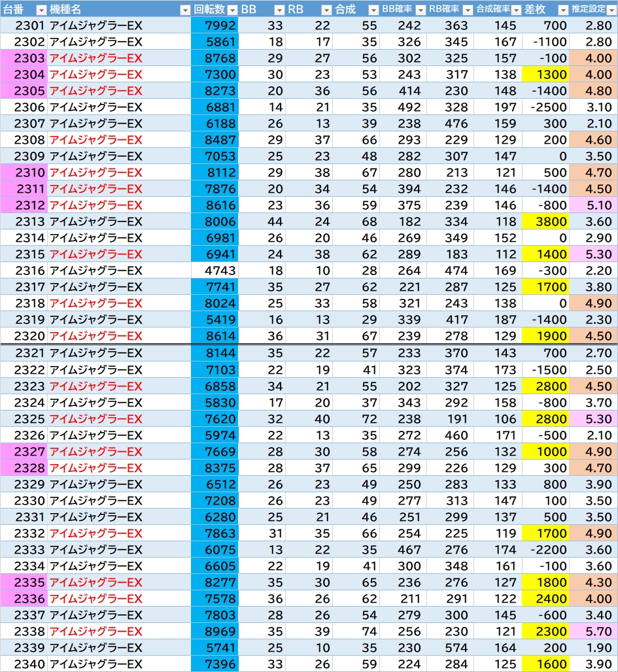Image resolution: width=618 pixels, height=672 pixels.
Task: Select spin count cell 7620
Action: 215,419
